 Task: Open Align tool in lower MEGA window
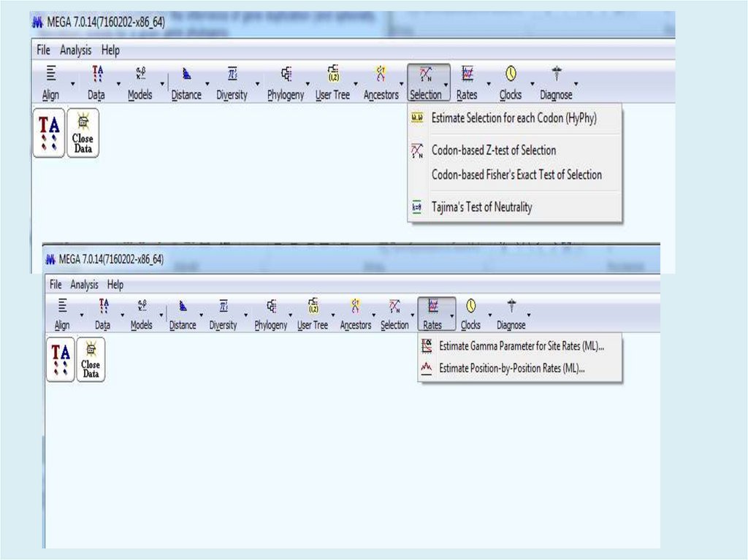pyautogui.click(x=62, y=315)
